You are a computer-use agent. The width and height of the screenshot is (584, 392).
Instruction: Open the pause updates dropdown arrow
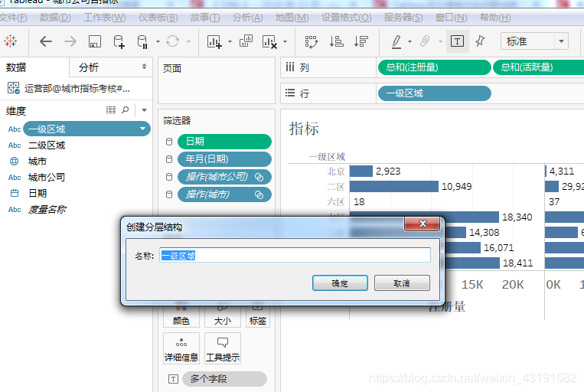point(158,41)
